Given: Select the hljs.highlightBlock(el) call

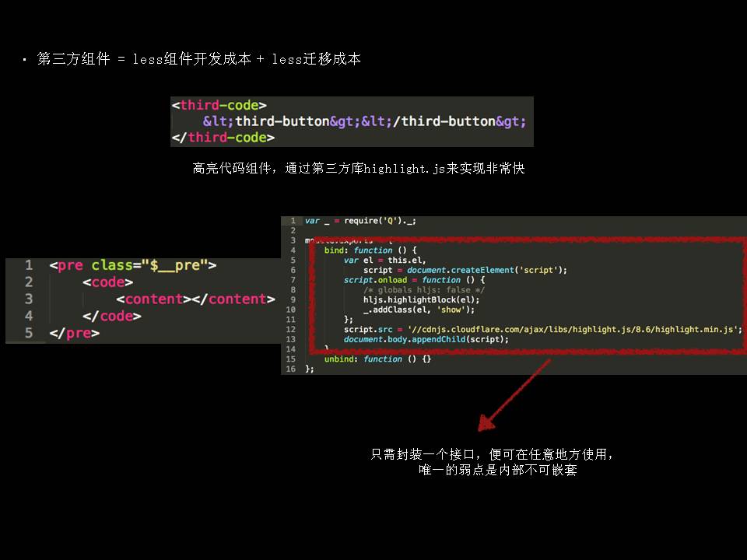Looking at the screenshot, I should tap(421, 299).
